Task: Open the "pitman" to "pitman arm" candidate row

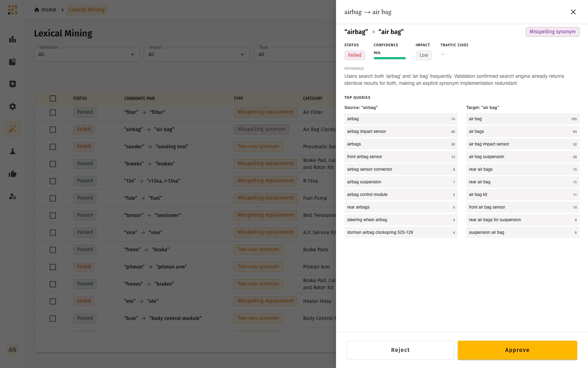Action: tap(185, 267)
